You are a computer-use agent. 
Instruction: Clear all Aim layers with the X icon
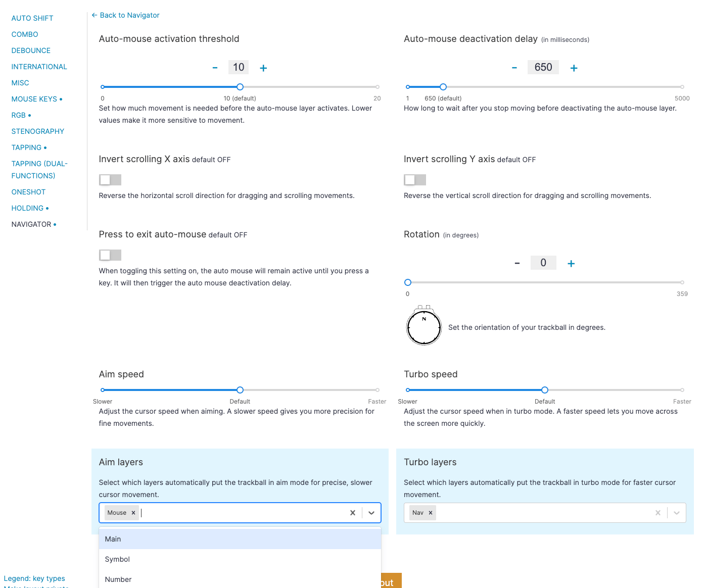click(x=352, y=512)
